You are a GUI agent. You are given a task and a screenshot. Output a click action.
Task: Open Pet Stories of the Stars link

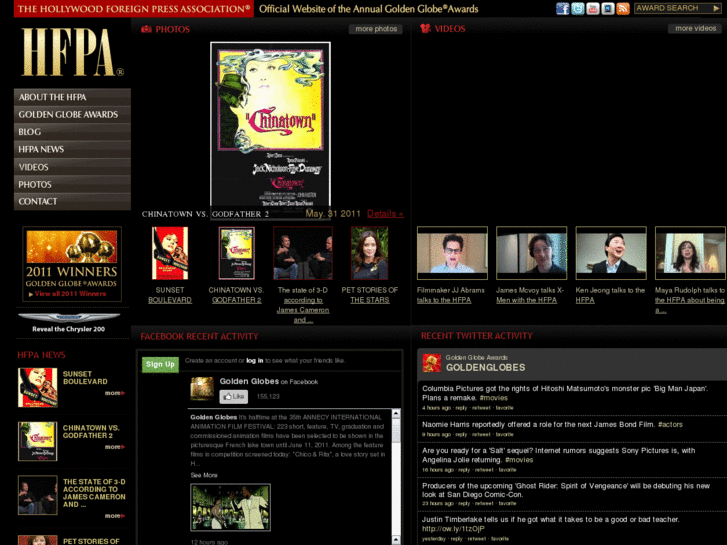tap(370, 295)
